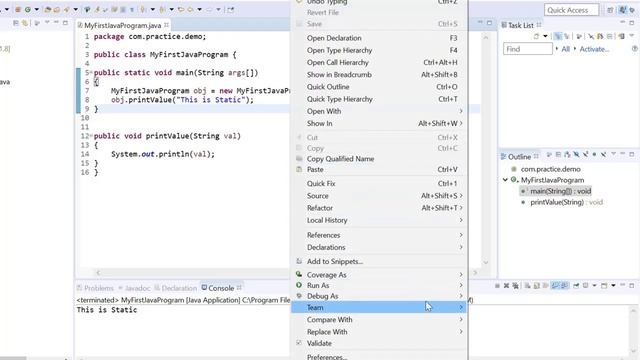Click the New Java Package toolbar icon
The image size is (640, 360).
(18, 9)
